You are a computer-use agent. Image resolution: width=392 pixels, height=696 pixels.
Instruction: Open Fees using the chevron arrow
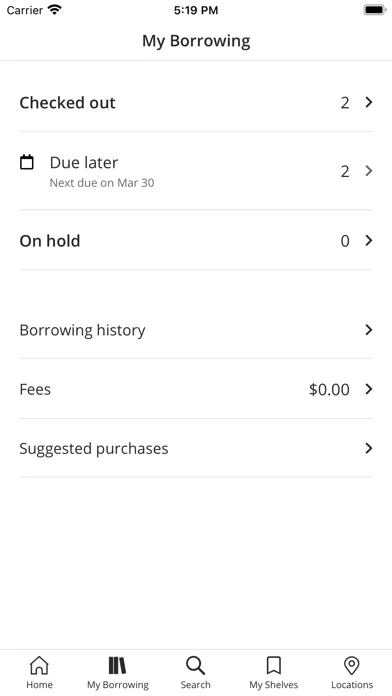tap(368, 389)
